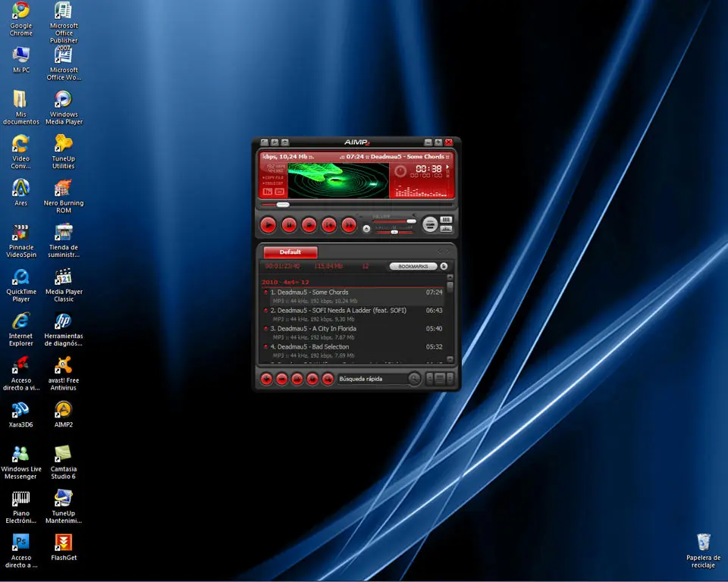Select the Default playlist tab
The image size is (728, 582).
(290, 252)
